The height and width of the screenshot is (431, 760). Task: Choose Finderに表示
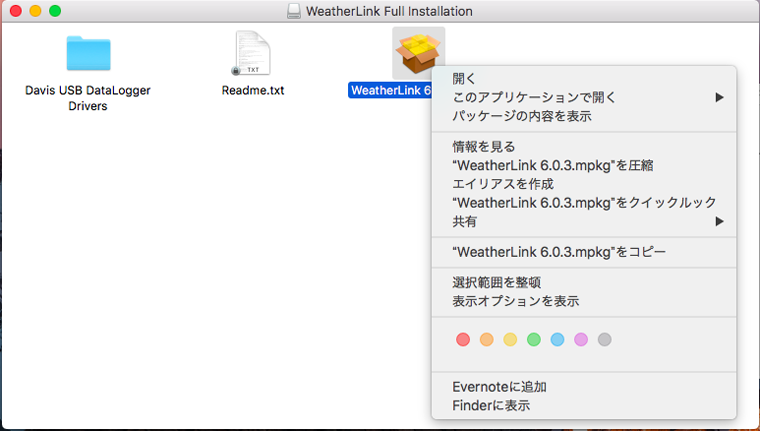584,405
